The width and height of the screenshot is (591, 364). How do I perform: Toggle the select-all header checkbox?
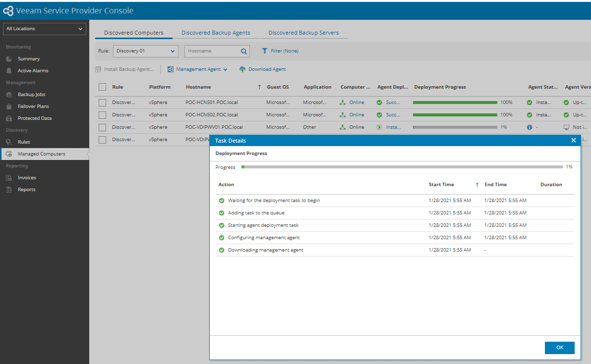(x=102, y=87)
